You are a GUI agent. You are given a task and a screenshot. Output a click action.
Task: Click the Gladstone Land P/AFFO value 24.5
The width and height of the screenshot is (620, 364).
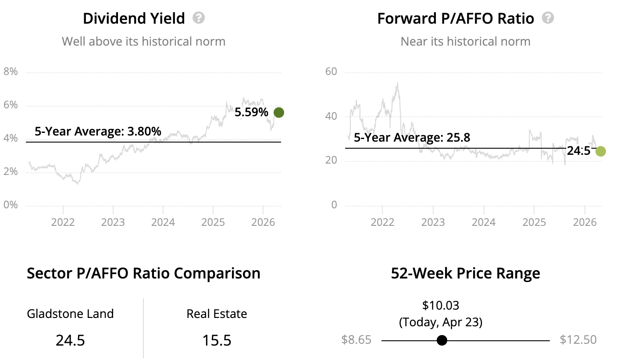70,340
